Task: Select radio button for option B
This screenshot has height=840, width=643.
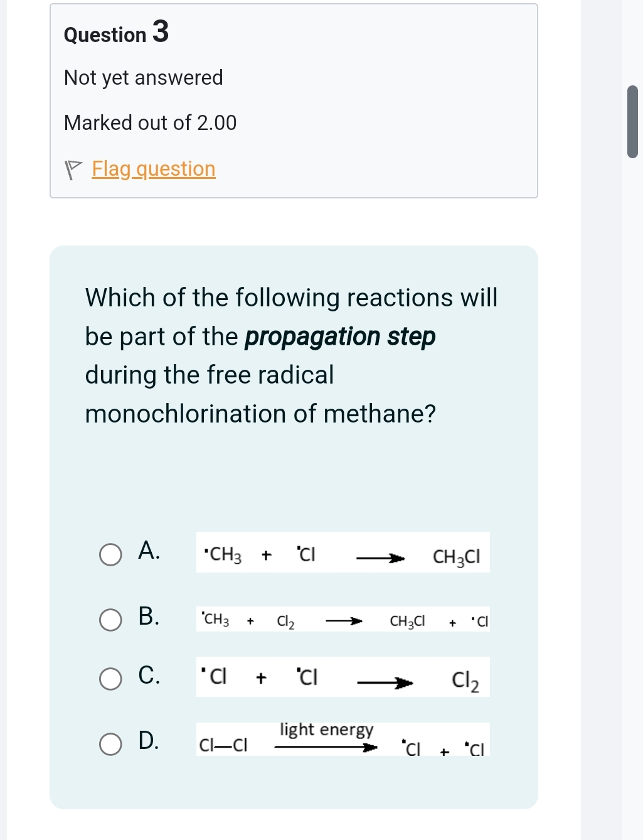Action: coord(110,620)
